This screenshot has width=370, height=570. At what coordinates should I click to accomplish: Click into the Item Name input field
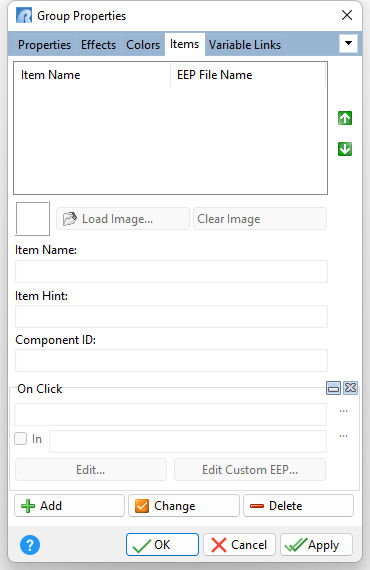(x=171, y=271)
